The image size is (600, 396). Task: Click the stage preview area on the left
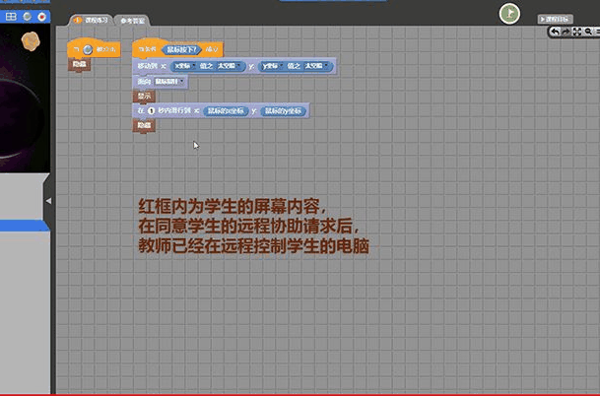coord(25,98)
